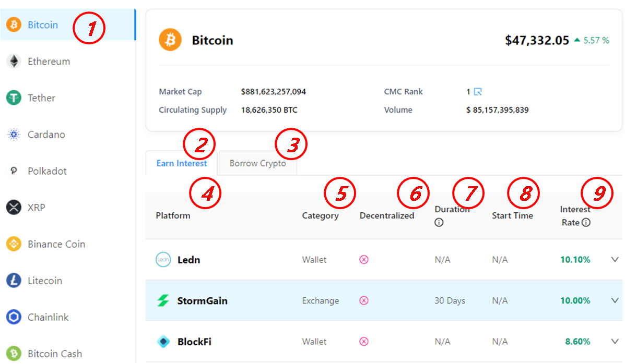
Task: Click the Interest Rate column header
Action: (575, 216)
